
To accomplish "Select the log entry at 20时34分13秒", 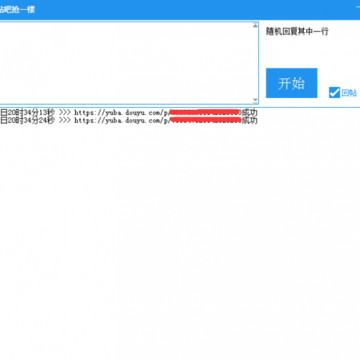I will tap(129, 112).
